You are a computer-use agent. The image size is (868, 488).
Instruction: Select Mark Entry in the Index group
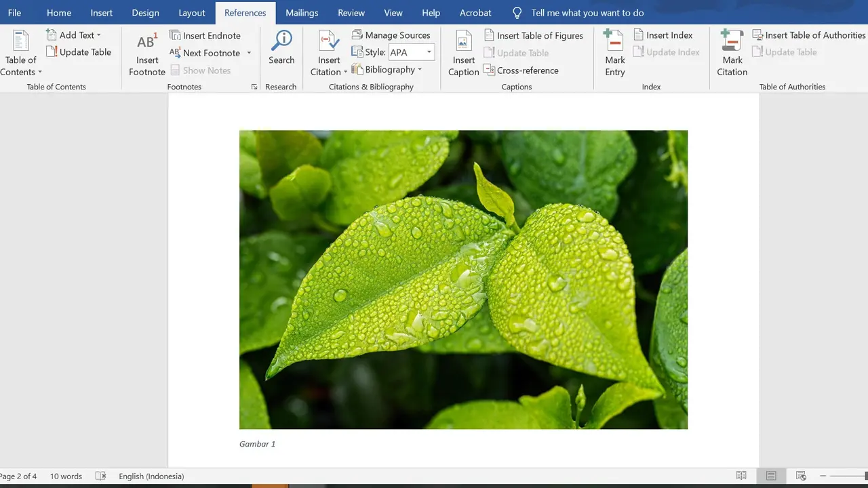[x=614, y=52]
